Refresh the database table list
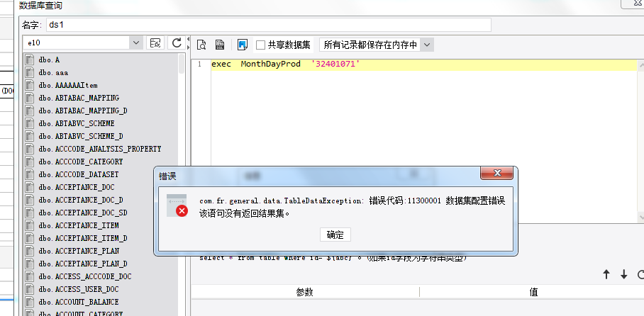Viewport: 644px width, 316px height. tap(177, 43)
